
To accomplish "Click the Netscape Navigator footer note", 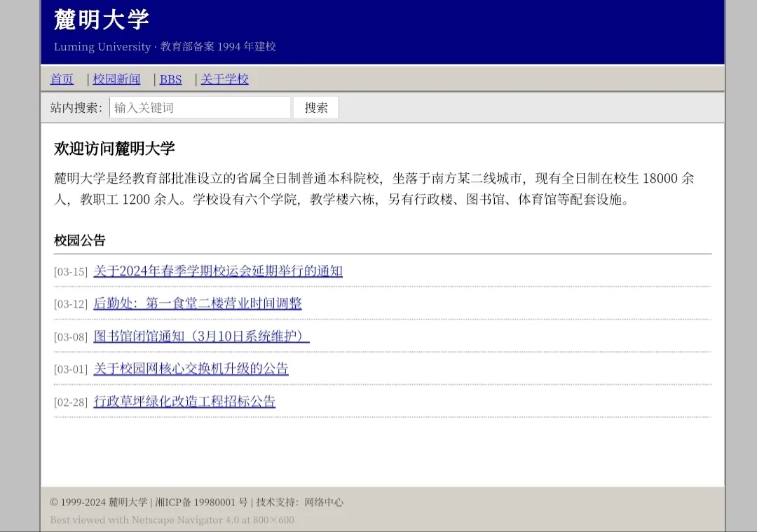I will point(172,520).
